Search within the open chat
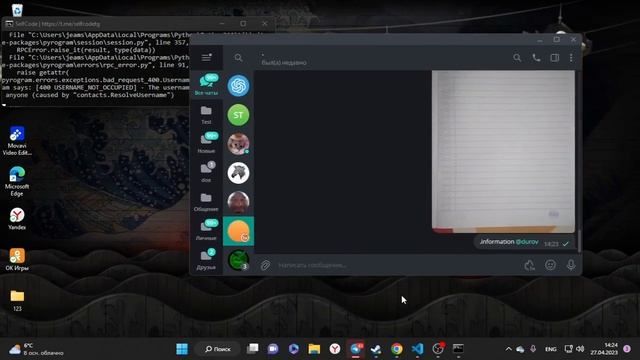 [x=517, y=58]
